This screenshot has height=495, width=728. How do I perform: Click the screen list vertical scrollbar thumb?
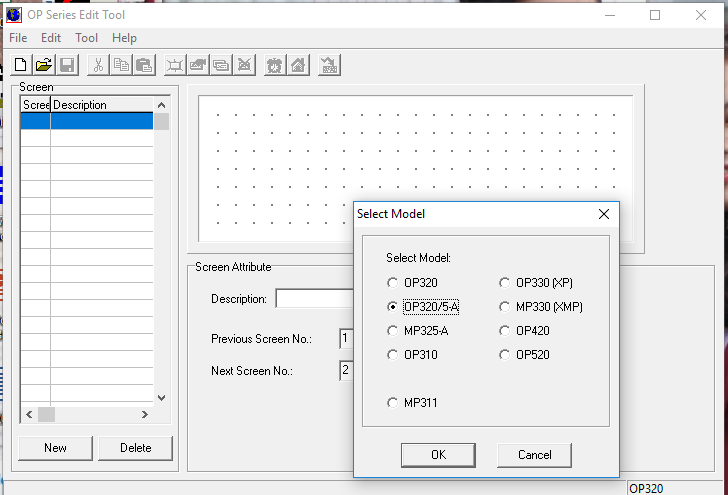[x=162, y=122]
